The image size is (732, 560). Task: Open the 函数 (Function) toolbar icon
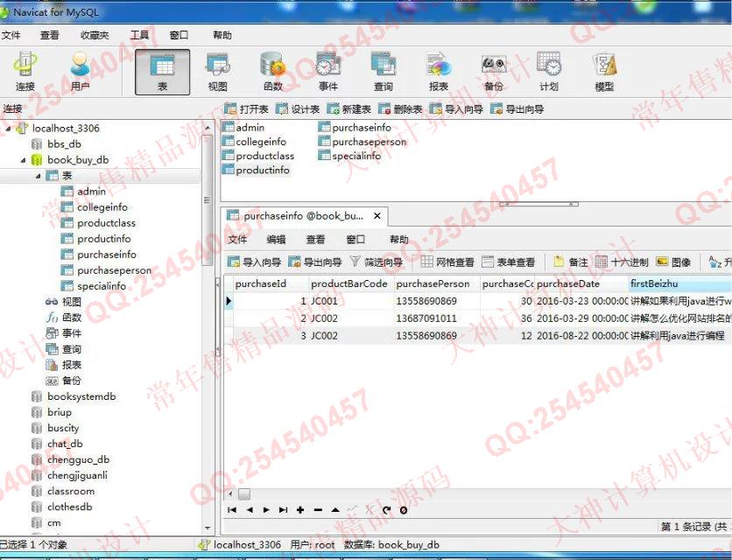pos(272,72)
